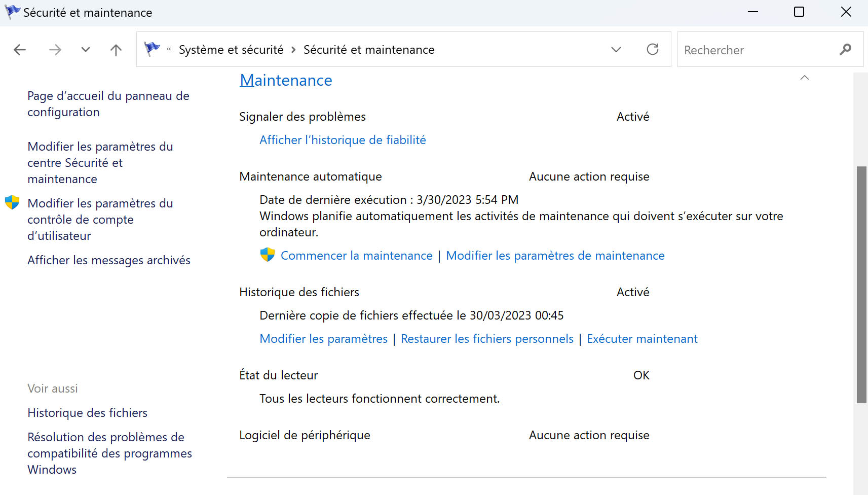This screenshot has width=868, height=495.
Task: Click Aucune action requise for Logiciel de périphérique
Action: coord(589,435)
